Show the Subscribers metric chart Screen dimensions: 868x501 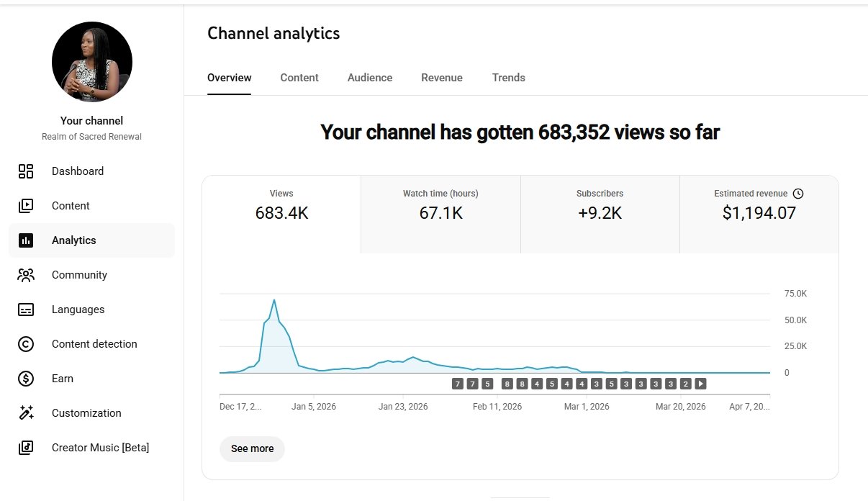(600, 214)
